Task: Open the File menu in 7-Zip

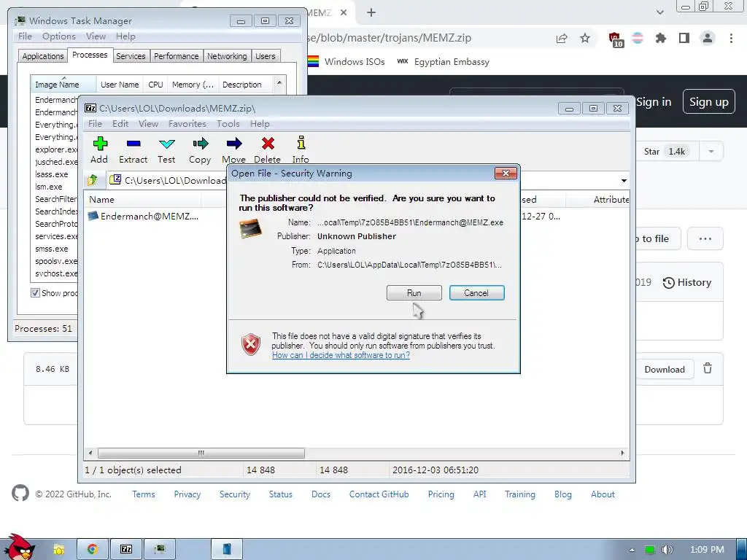Action: coord(96,124)
